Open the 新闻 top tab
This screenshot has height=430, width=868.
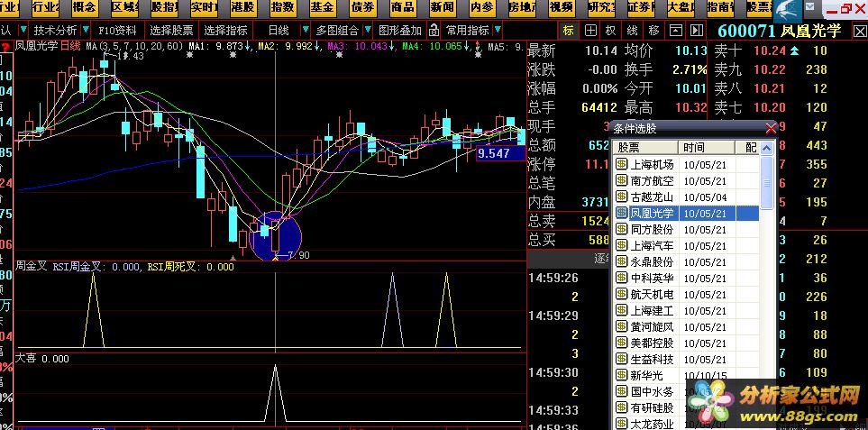tap(443, 8)
